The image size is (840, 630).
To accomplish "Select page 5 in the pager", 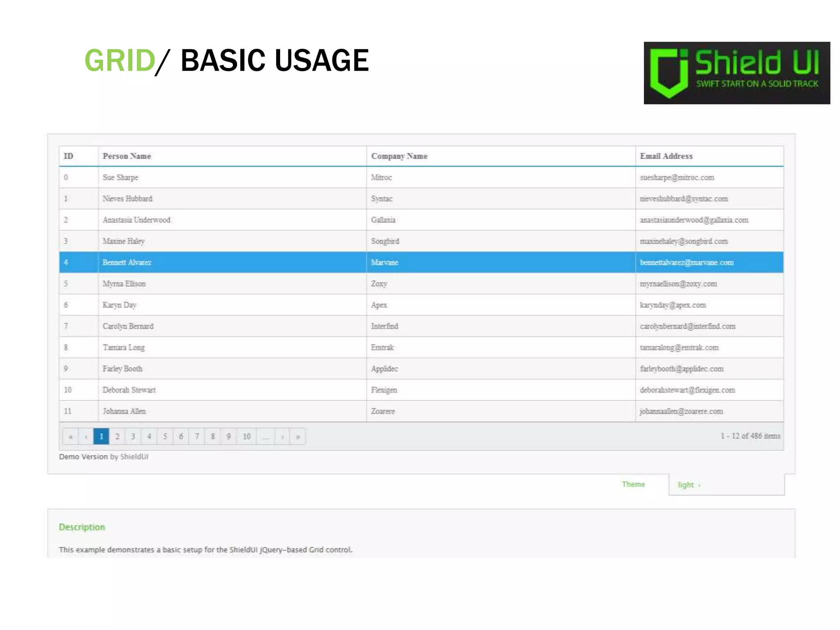I will tap(165, 436).
